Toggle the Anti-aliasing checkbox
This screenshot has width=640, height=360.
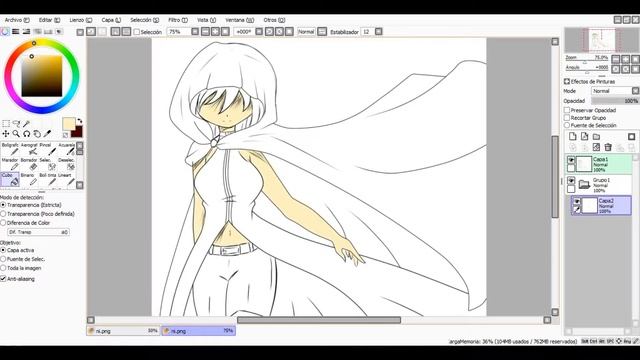[x=3, y=279]
